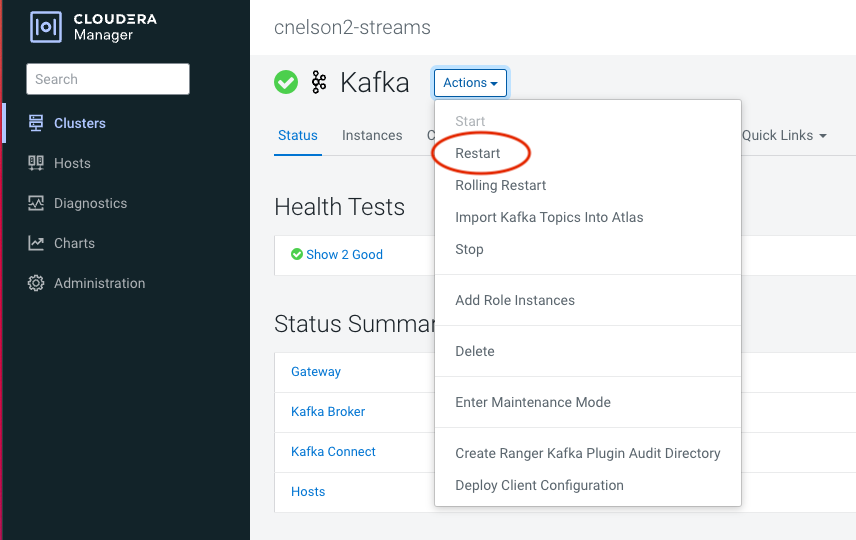This screenshot has height=540, width=856.
Task: Open the Hosts link in Status Summary
Action: coord(308,491)
